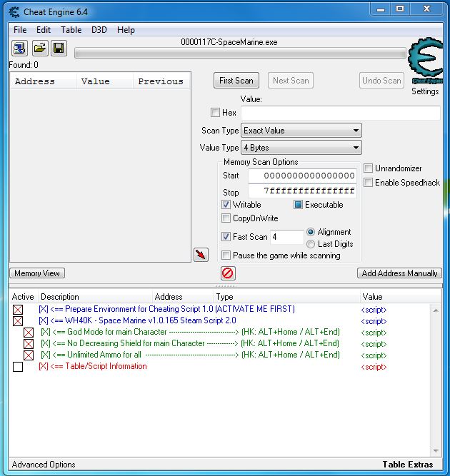Click the Start address field

(x=302, y=176)
